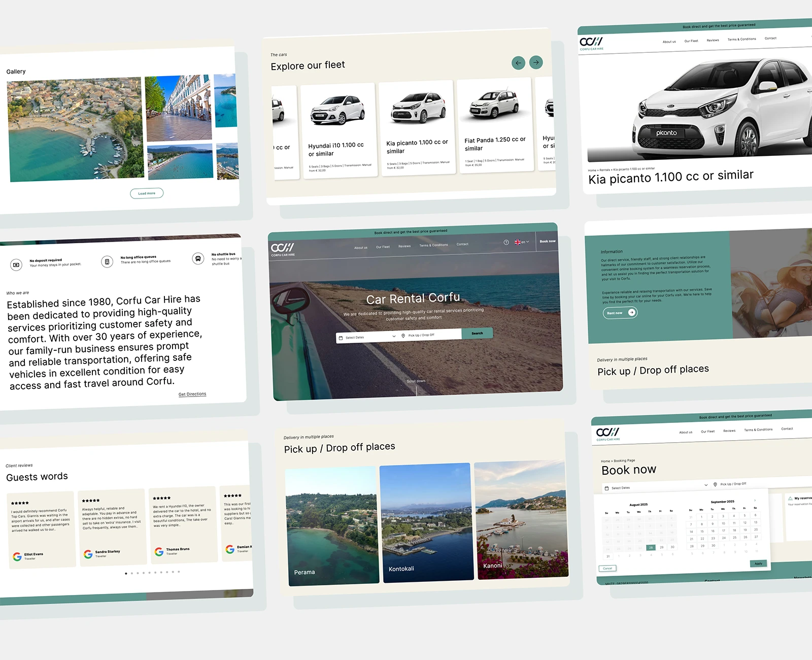Image resolution: width=812 pixels, height=660 pixels.
Task: Open the help question mark icon
Action: coord(506,242)
